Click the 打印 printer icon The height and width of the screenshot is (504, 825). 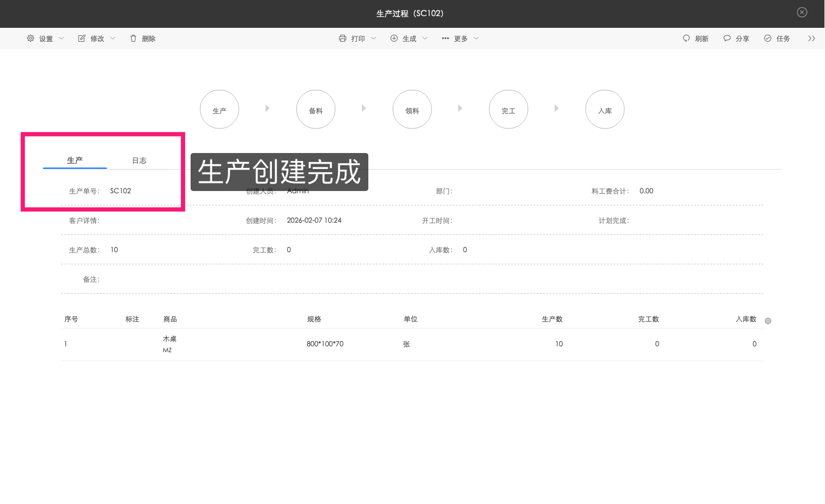coord(342,38)
